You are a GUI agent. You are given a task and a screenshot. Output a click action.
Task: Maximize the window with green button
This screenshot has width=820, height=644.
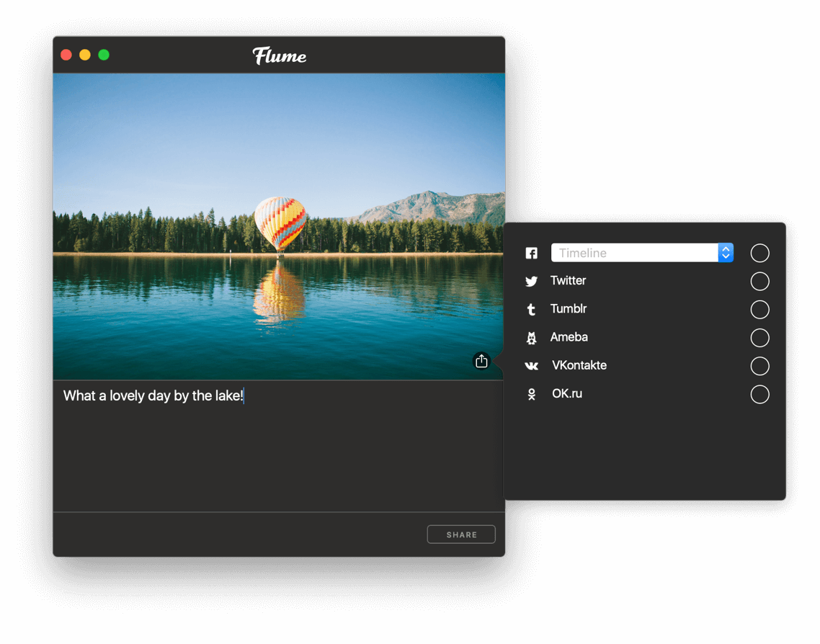coord(104,55)
